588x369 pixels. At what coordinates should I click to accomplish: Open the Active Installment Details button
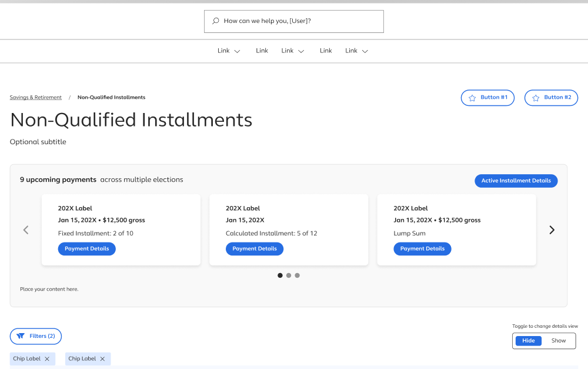point(516,181)
